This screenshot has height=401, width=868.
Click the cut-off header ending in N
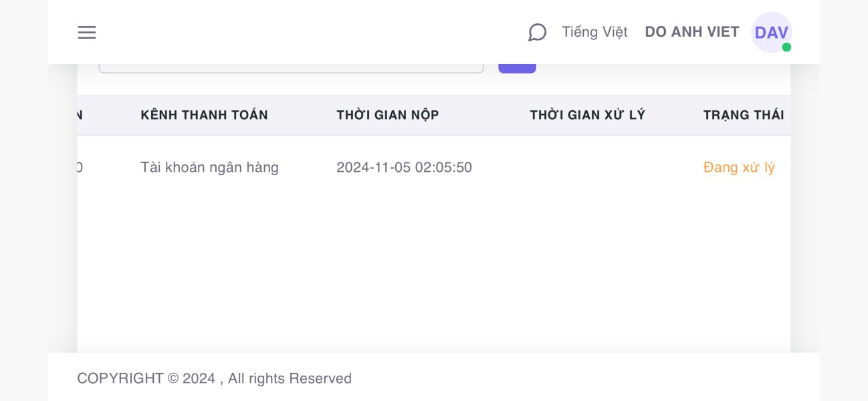click(80, 115)
